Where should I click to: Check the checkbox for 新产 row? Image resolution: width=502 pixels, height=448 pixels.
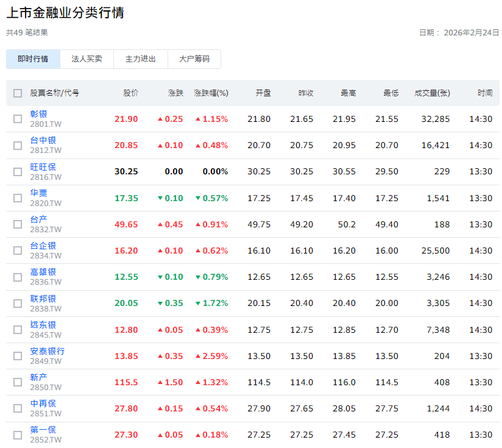pos(18,382)
